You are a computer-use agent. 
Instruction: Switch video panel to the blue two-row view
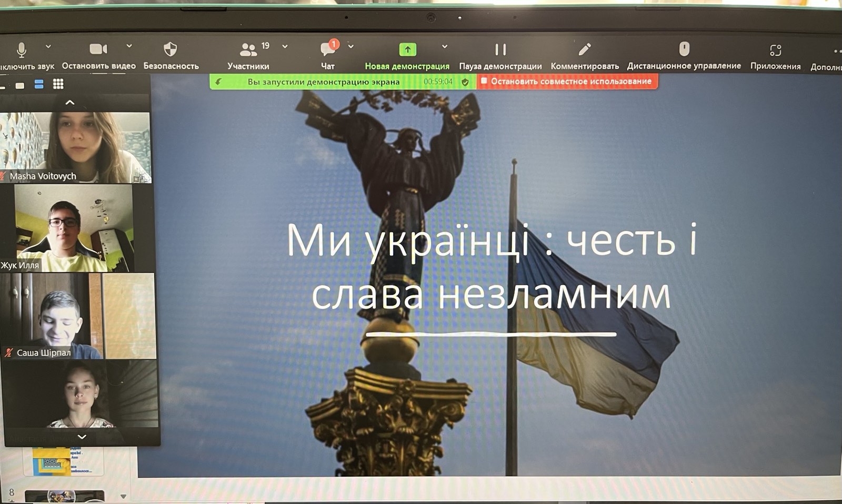39,84
